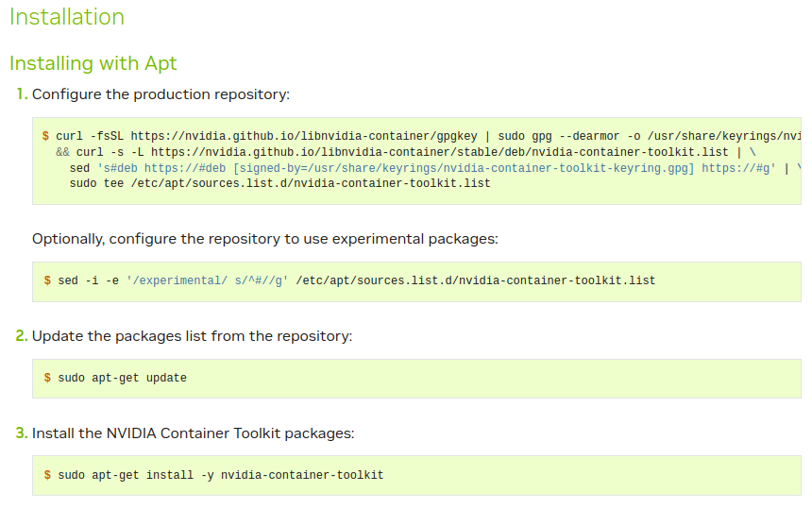The image size is (812, 509).
Task: Click the Installing with Apt heading
Action: (93, 63)
